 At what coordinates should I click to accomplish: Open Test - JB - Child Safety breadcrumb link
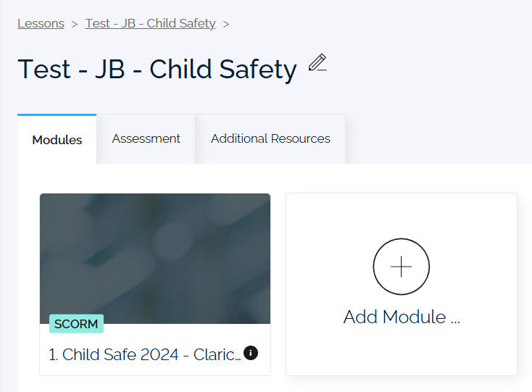[x=150, y=23]
